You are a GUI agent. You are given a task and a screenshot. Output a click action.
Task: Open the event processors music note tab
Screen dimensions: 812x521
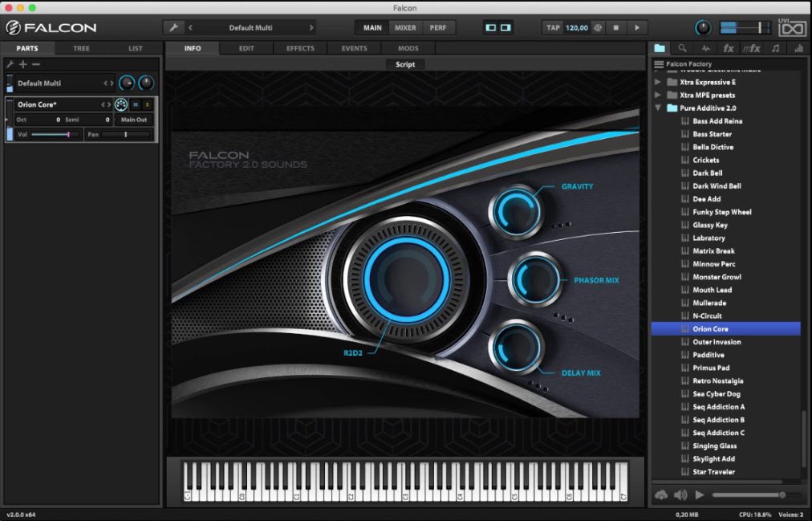[775, 48]
